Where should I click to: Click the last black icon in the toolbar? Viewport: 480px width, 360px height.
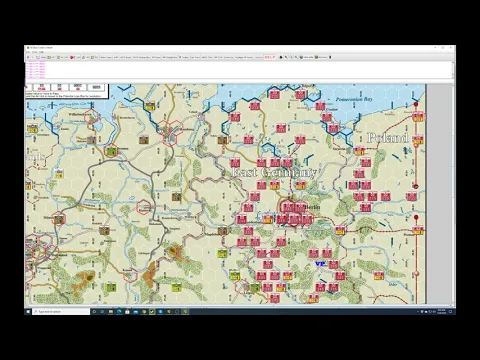[x=330, y=57]
